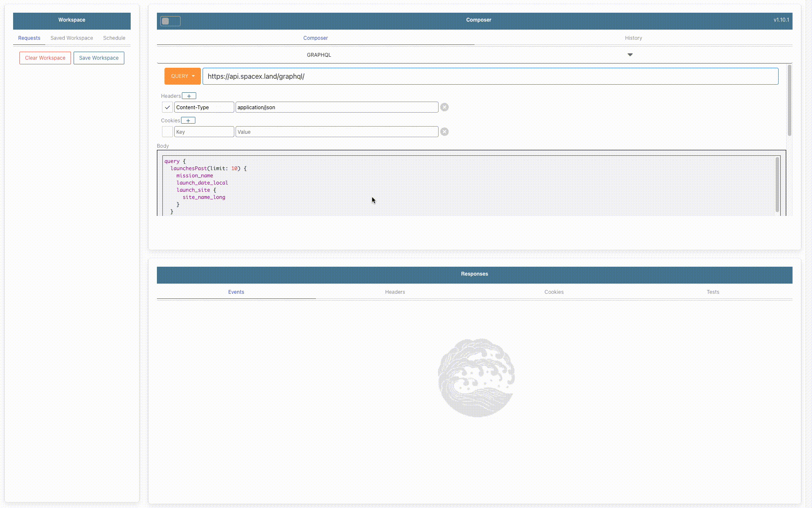Uncheck the Content-Type header checkbox
Viewport: 812px width, 508px height.
(x=167, y=108)
